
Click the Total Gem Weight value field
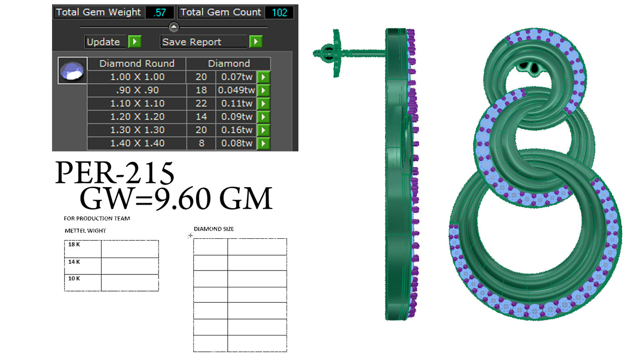tap(159, 12)
